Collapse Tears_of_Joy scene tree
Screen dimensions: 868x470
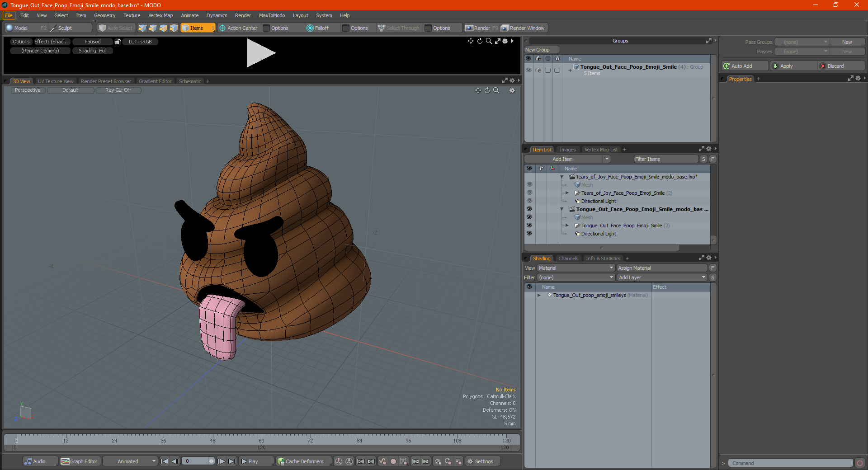pos(562,177)
